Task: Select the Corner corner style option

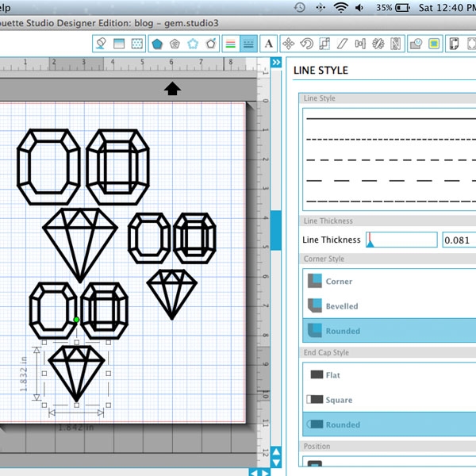Action: coord(390,281)
